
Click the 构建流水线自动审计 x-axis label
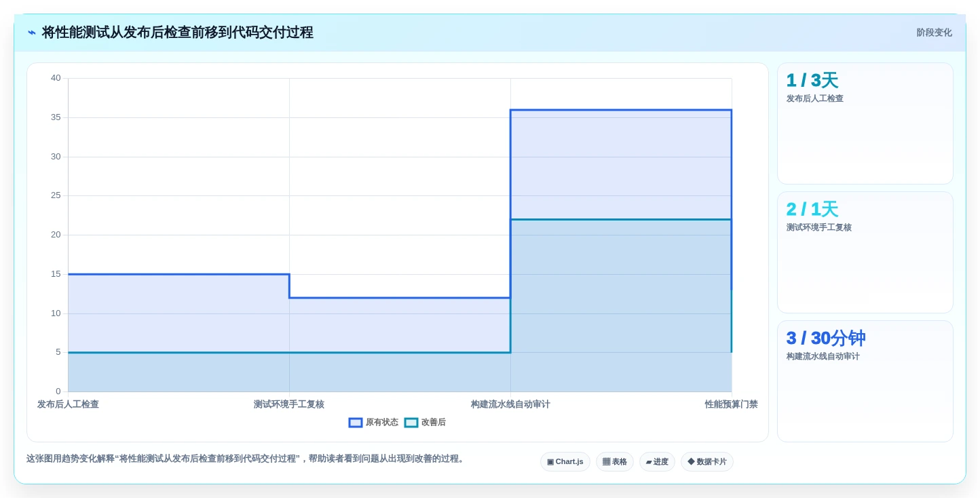[510, 404]
